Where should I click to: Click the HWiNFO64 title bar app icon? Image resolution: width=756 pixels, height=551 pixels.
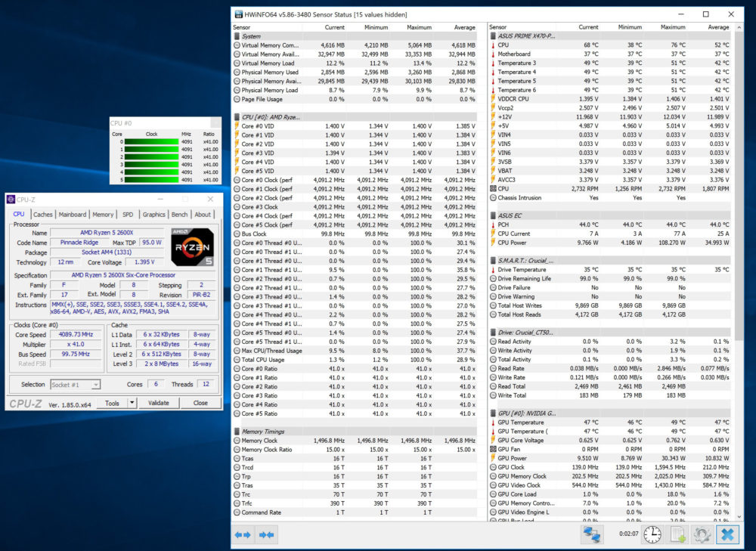point(238,14)
